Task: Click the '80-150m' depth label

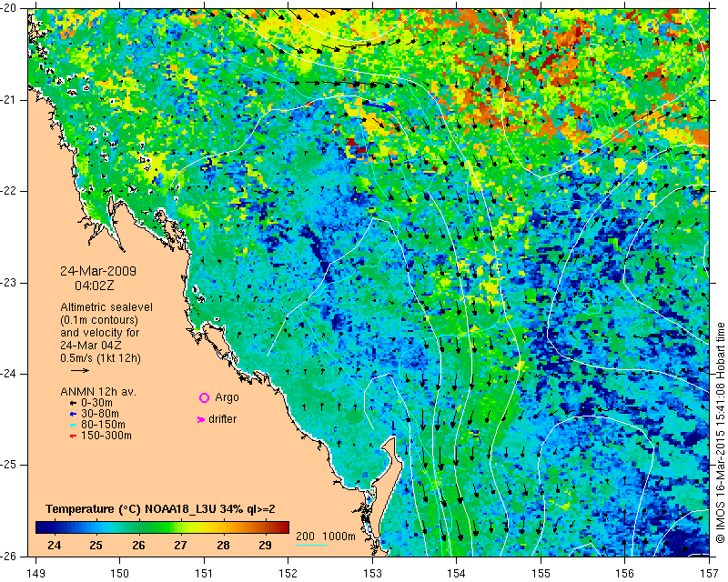Action: pos(103,425)
